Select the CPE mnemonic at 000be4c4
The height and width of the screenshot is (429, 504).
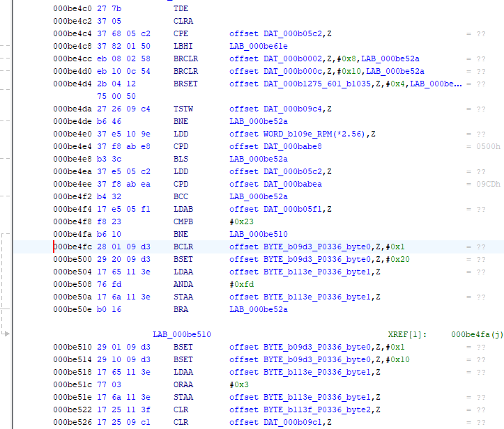180,33
